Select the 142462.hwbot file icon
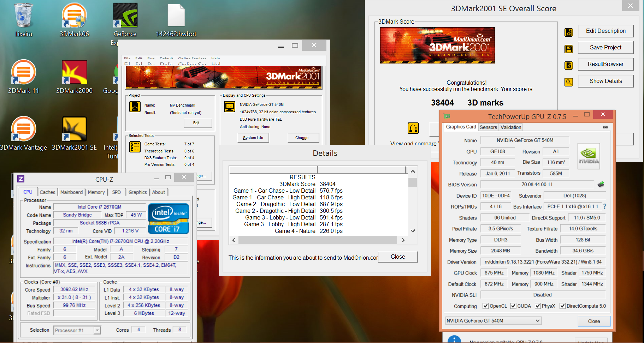The width and height of the screenshot is (644, 343). click(176, 20)
